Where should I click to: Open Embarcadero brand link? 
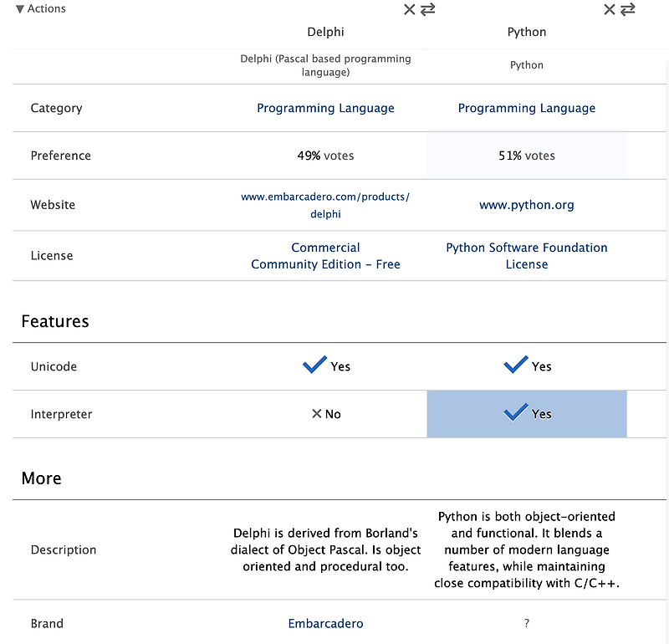(x=325, y=624)
